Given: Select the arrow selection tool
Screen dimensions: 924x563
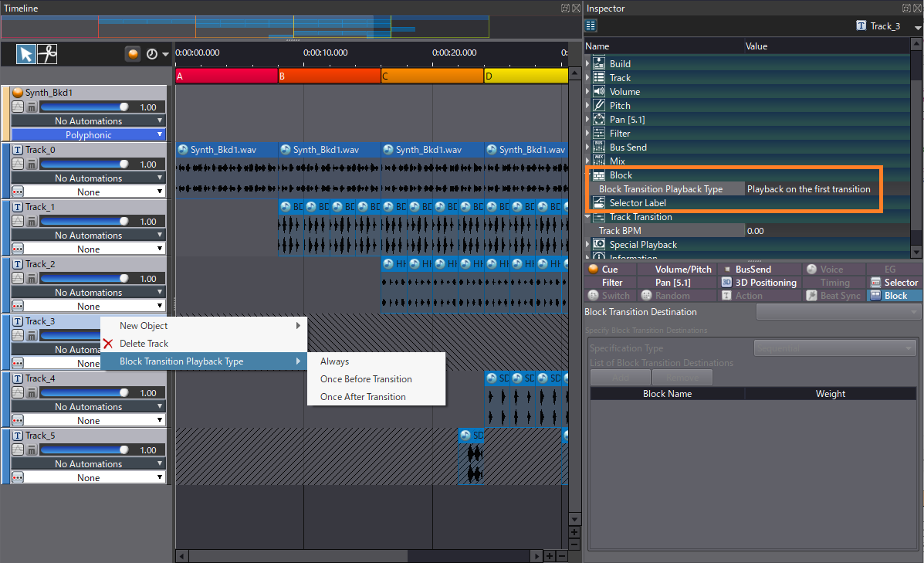Looking at the screenshot, I should point(26,54).
